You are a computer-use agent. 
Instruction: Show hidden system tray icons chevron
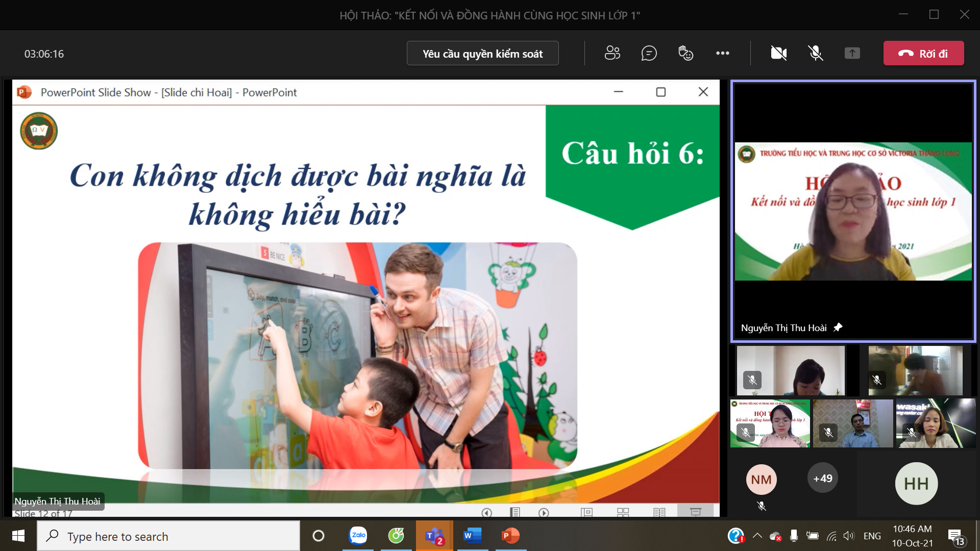click(x=757, y=536)
